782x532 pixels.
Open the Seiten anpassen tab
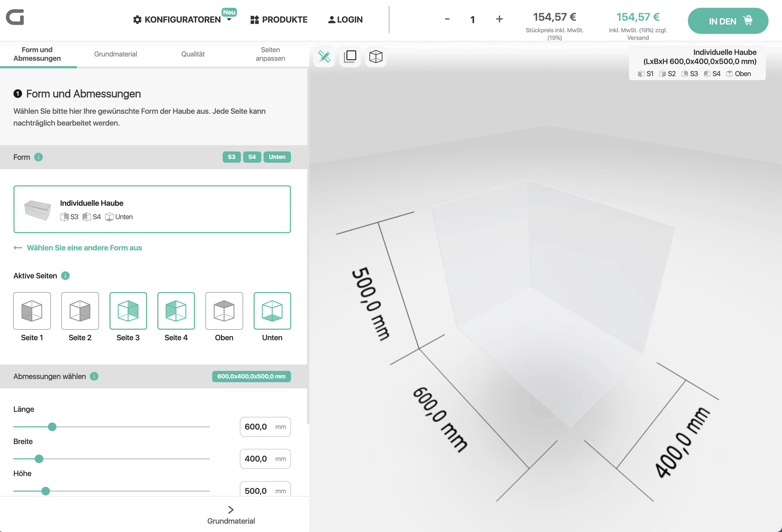[270, 54]
